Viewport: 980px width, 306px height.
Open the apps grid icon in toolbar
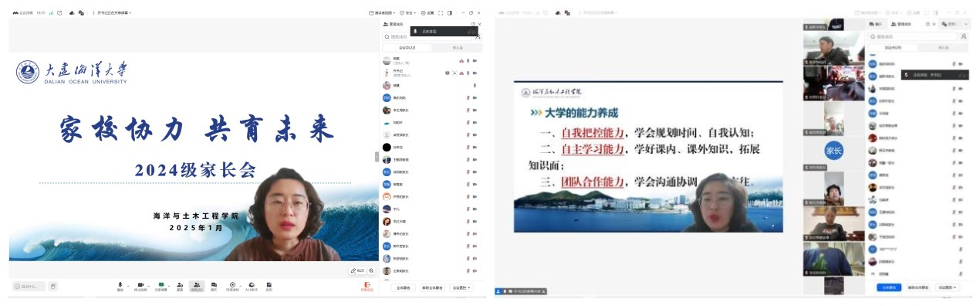pyautogui.click(x=269, y=287)
